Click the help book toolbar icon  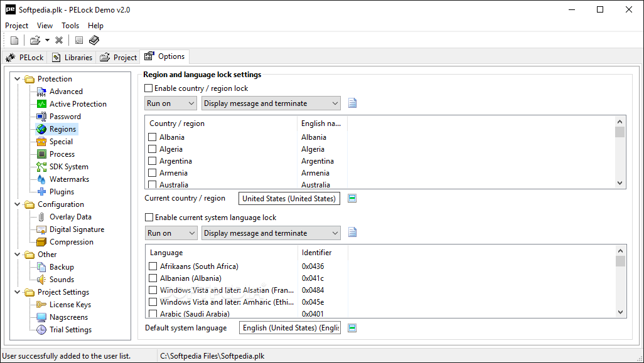tap(94, 40)
